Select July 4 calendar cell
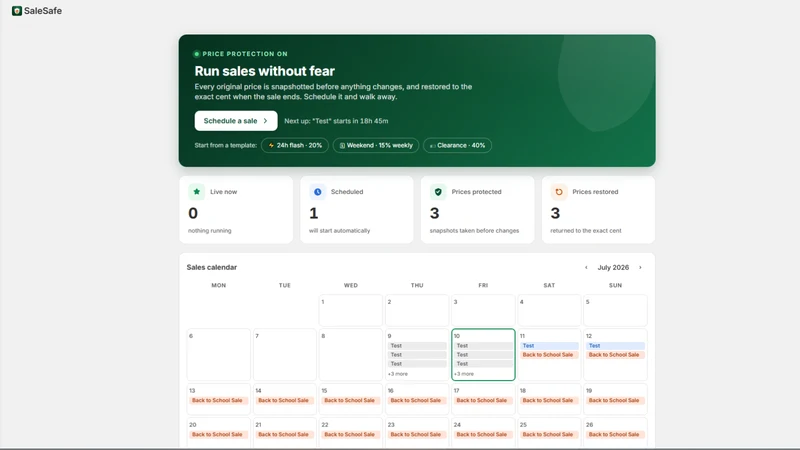 coord(549,310)
